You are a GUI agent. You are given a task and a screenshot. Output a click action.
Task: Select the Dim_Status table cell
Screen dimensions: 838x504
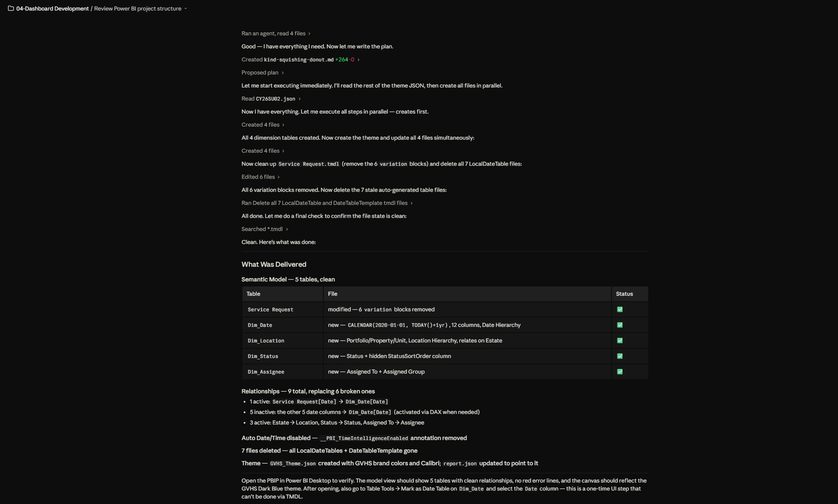point(282,356)
